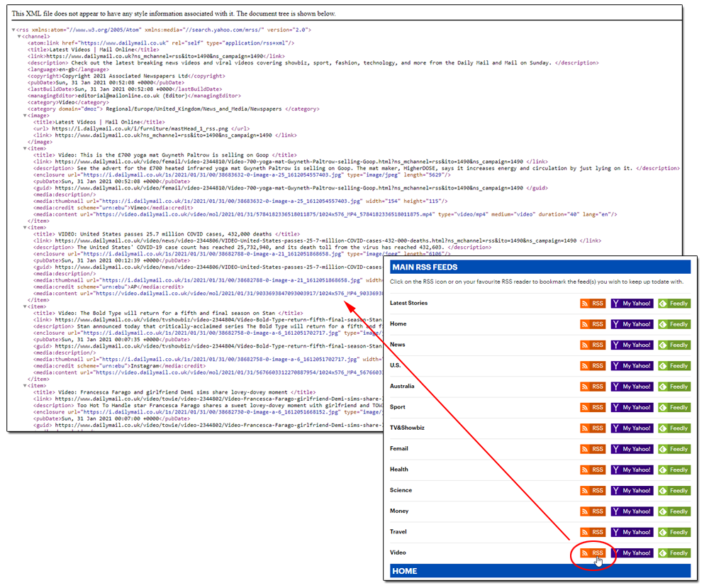Click the 'TV&Showbiz' feed label
709x588 pixels.
(x=407, y=428)
